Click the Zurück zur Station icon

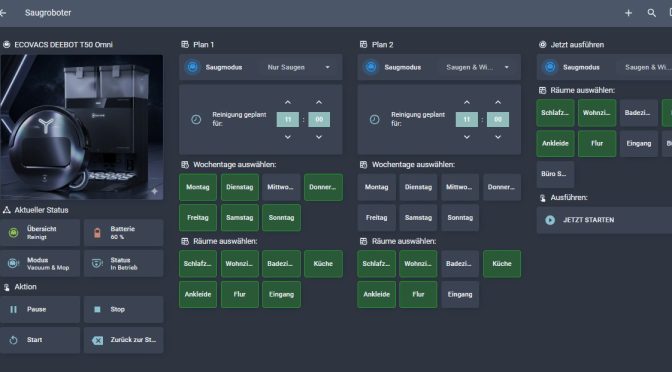[x=97, y=340]
